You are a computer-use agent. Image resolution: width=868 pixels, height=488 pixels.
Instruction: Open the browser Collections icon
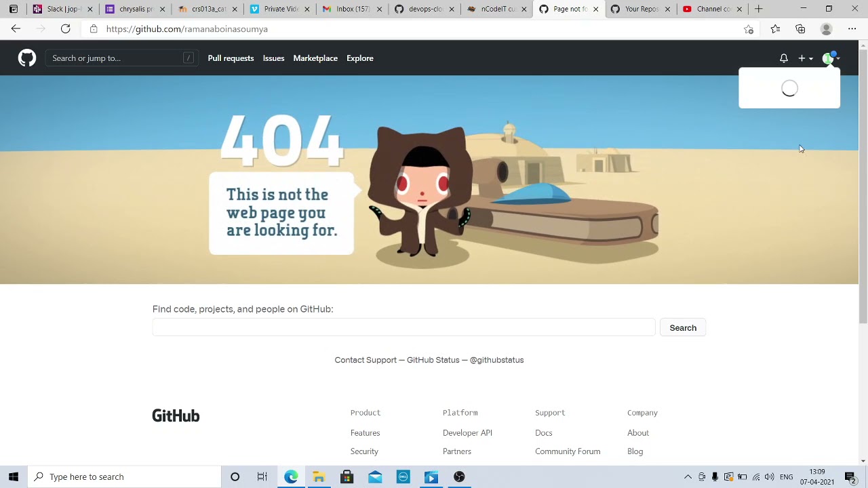click(x=801, y=29)
